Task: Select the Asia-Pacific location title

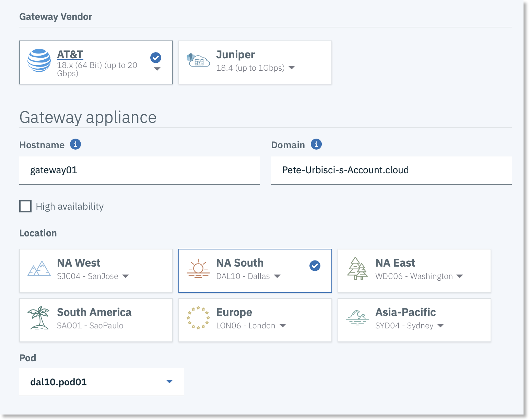Action: point(405,312)
